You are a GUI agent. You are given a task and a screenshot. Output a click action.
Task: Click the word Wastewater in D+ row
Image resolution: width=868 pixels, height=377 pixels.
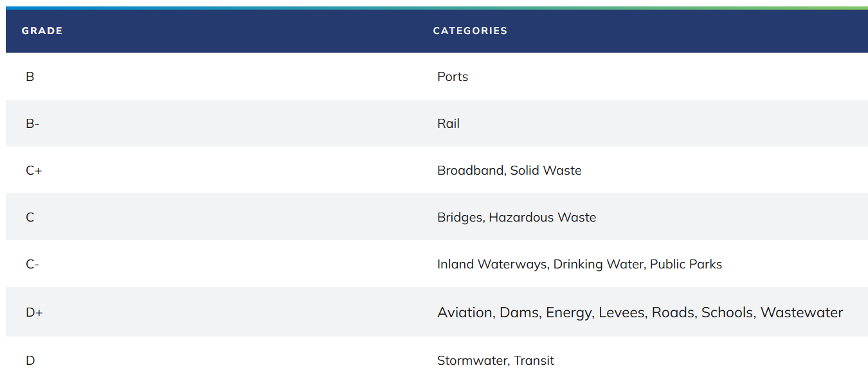tap(802, 313)
